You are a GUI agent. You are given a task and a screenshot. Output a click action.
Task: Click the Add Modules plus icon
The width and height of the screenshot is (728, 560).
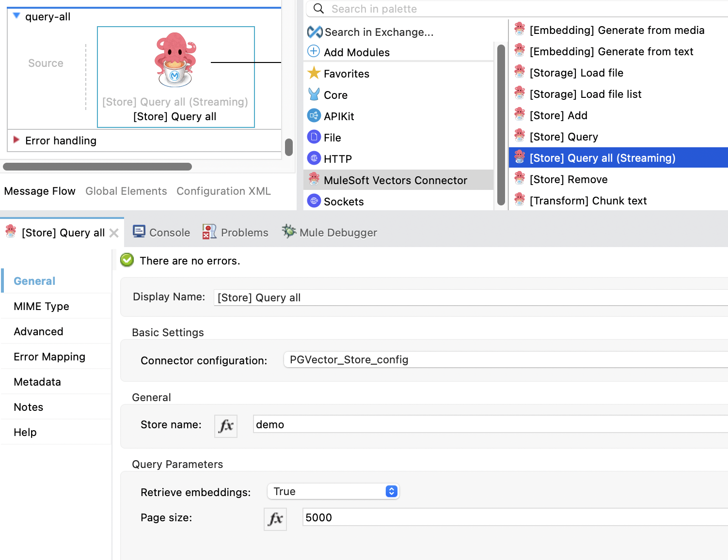(314, 51)
